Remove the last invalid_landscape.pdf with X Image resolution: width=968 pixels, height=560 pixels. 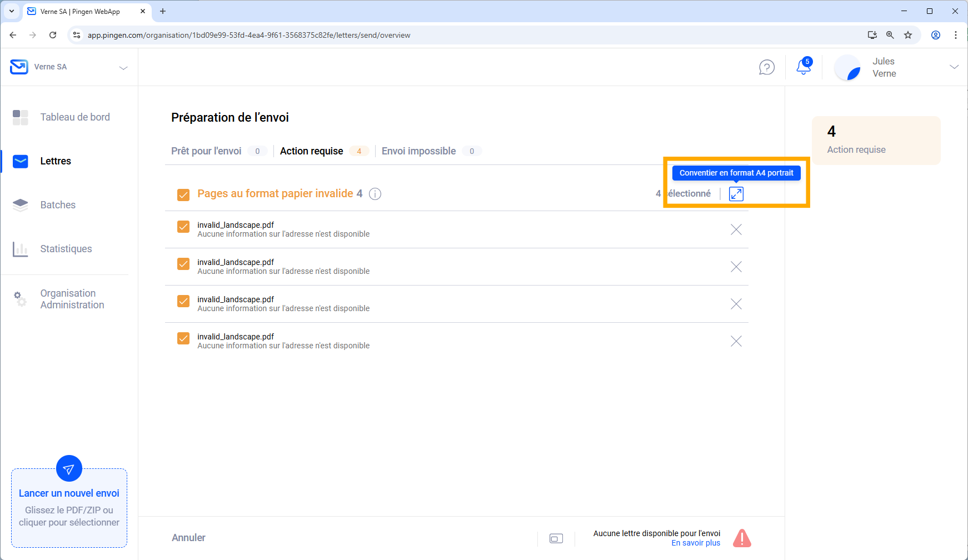point(736,341)
